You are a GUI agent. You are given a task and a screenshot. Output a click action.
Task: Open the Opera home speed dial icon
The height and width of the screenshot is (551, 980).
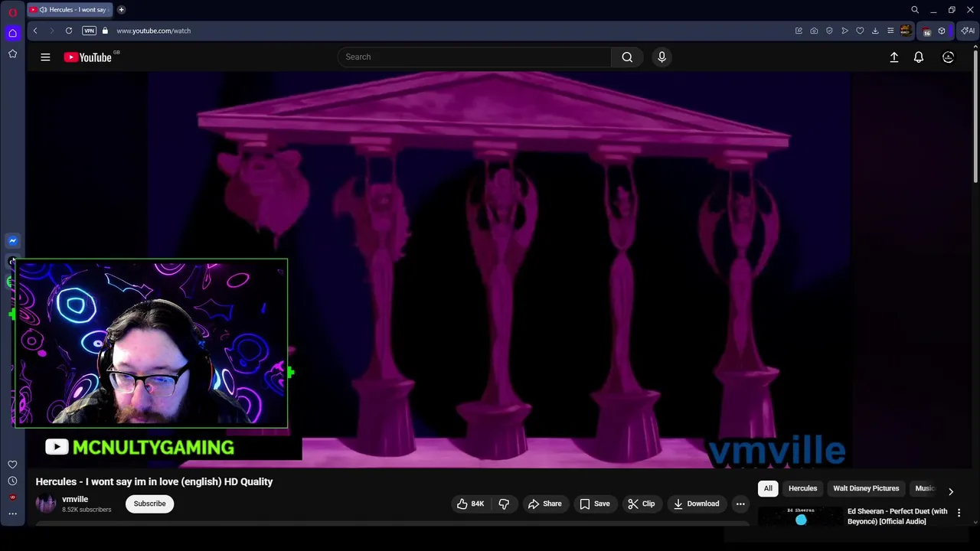[12, 33]
